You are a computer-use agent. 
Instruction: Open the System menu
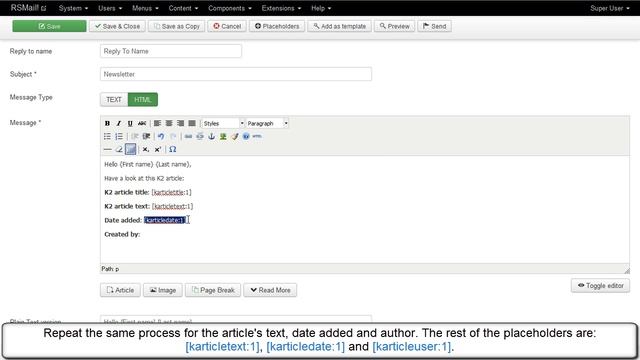[73, 8]
